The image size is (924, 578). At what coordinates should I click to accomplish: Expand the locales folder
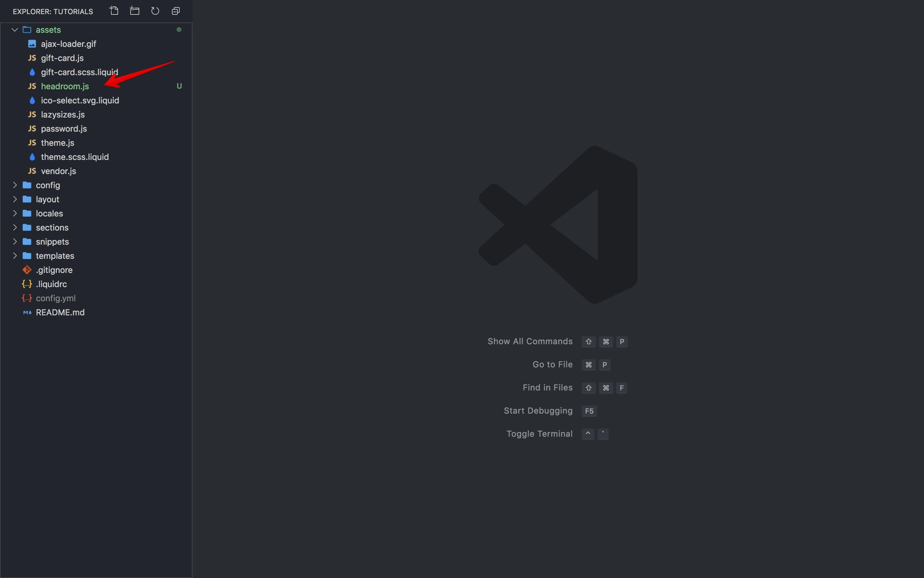pos(15,213)
